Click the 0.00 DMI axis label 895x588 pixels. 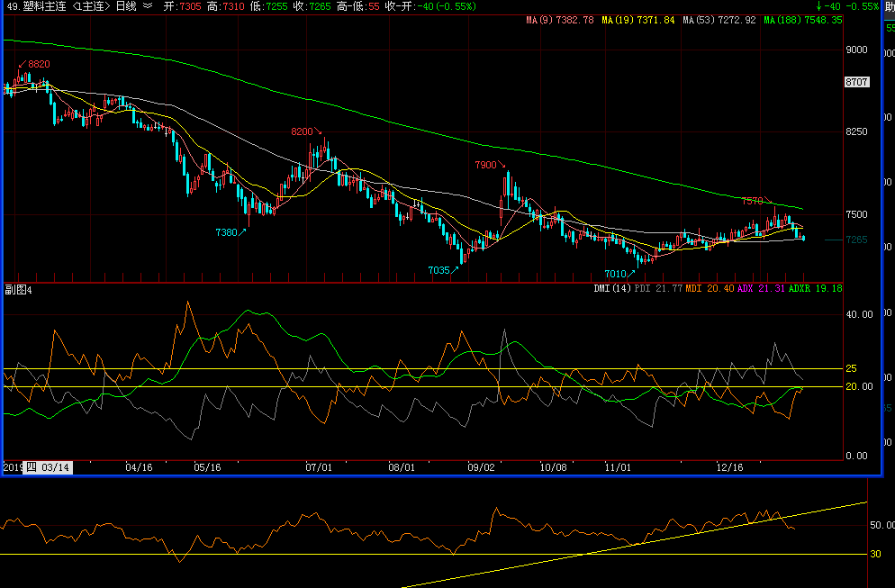[x=856, y=456]
